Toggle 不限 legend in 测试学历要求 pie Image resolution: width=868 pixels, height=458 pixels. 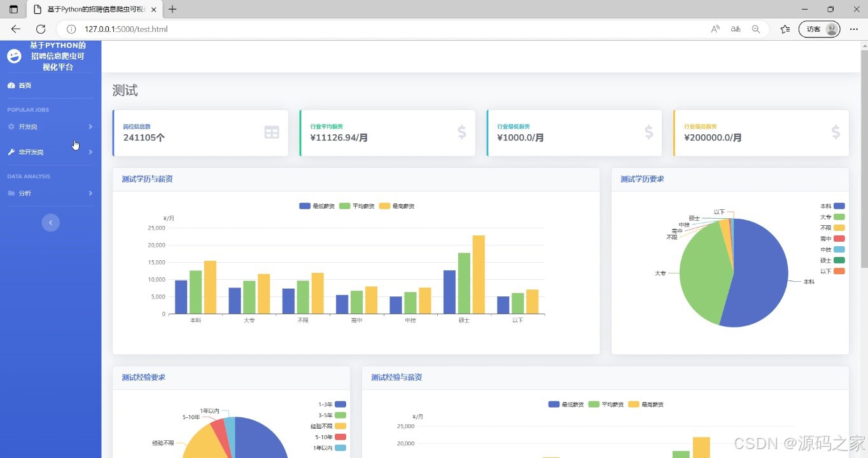click(x=832, y=228)
